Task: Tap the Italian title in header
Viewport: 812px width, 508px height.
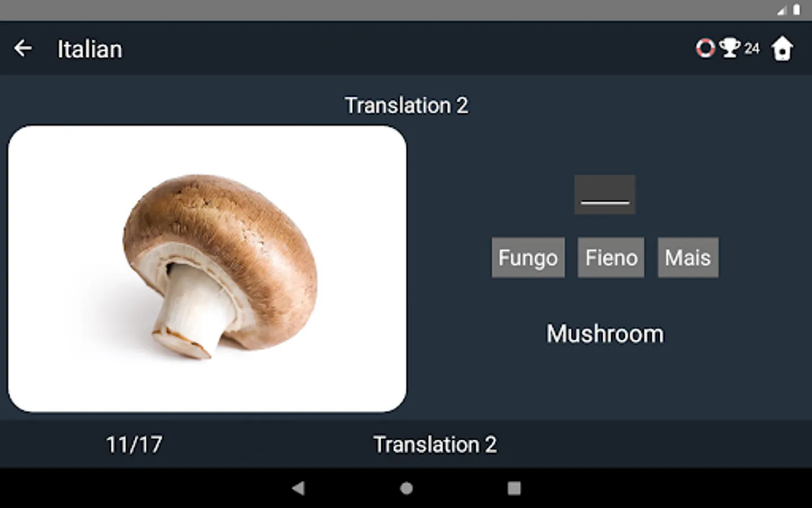Action: coord(90,49)
